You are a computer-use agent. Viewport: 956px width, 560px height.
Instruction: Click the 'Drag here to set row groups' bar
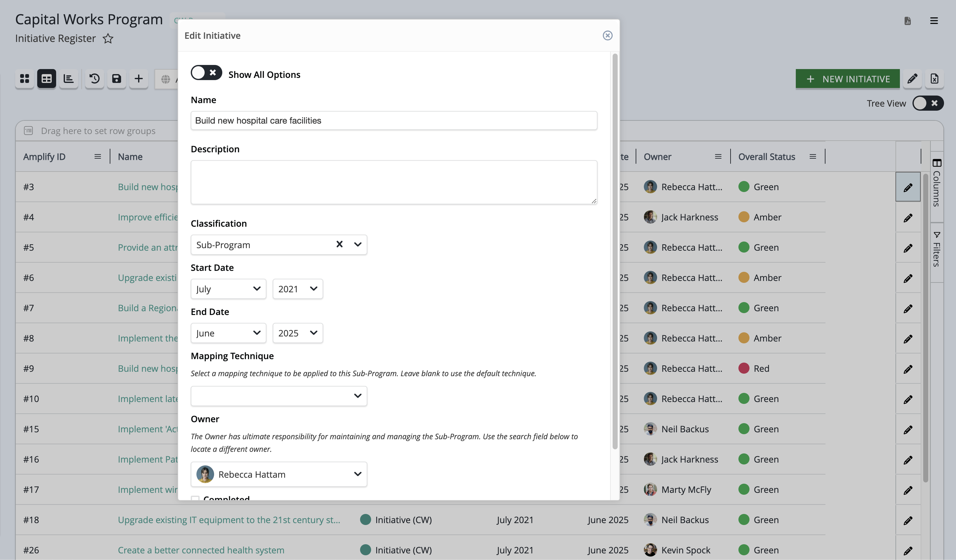[98, 131]
